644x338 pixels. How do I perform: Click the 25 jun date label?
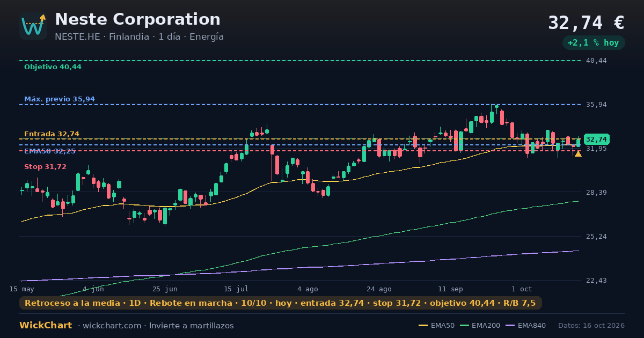[x=165, y=289]
